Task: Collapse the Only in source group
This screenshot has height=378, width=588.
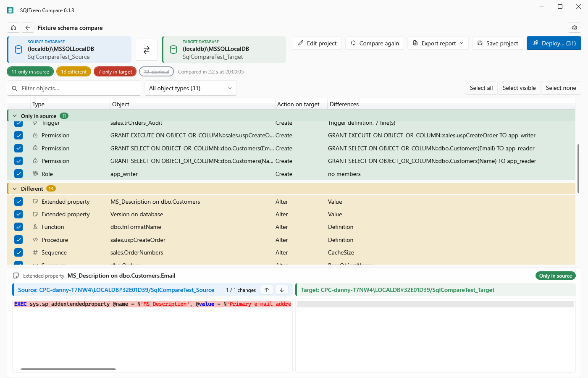Action: 15,116
